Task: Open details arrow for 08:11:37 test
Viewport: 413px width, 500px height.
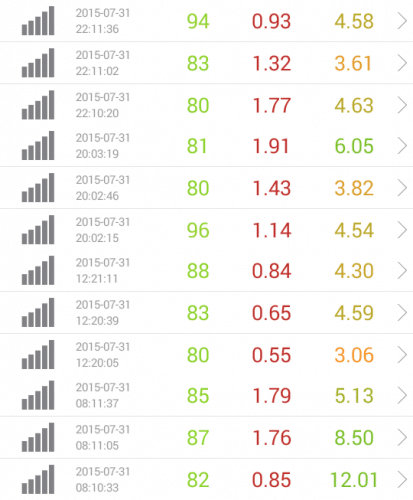Action: tap(402, 395)
